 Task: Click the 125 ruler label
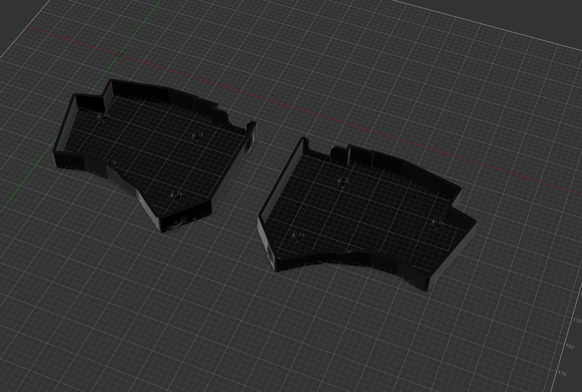pyautogui.click(x=577, y=320)
